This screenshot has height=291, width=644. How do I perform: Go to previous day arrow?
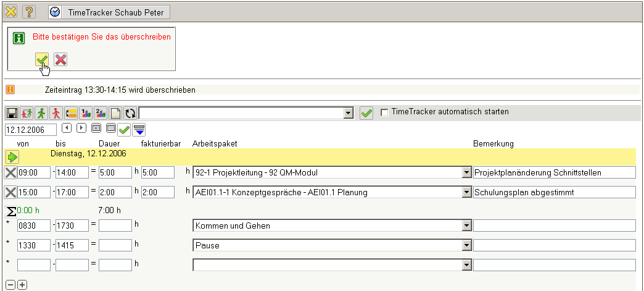point(67,129)
